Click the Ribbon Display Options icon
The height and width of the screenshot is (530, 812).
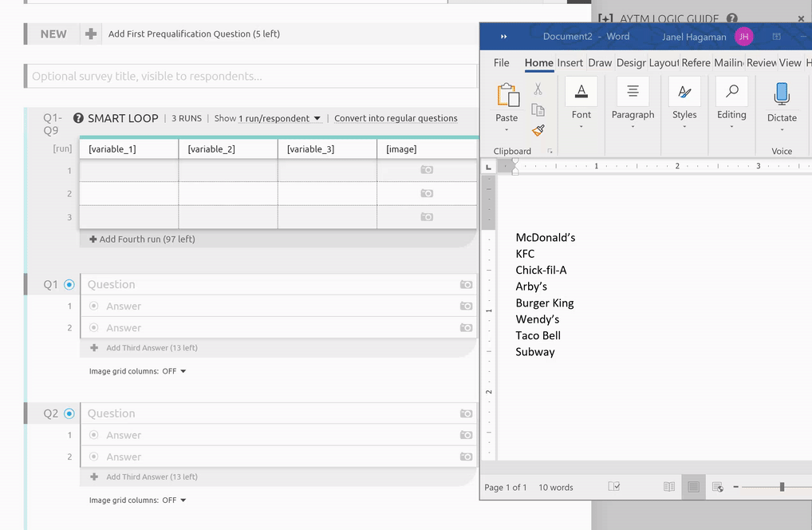pos(776,36)
